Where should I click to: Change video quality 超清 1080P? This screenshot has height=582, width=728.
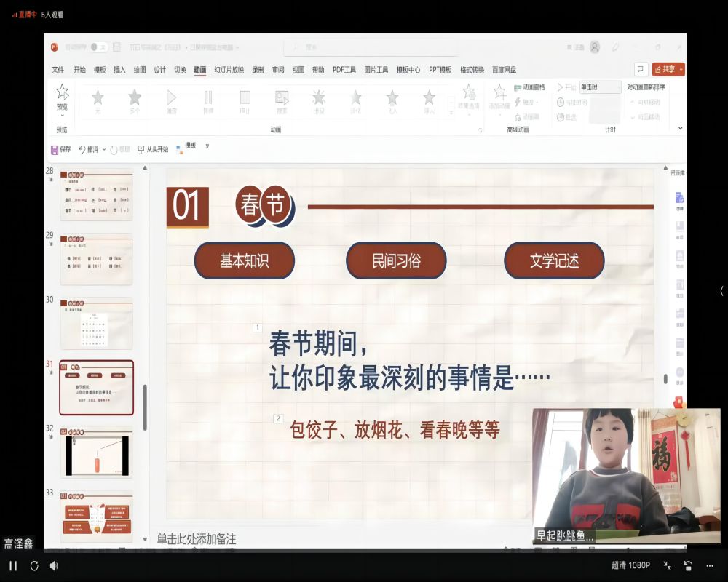630,565
